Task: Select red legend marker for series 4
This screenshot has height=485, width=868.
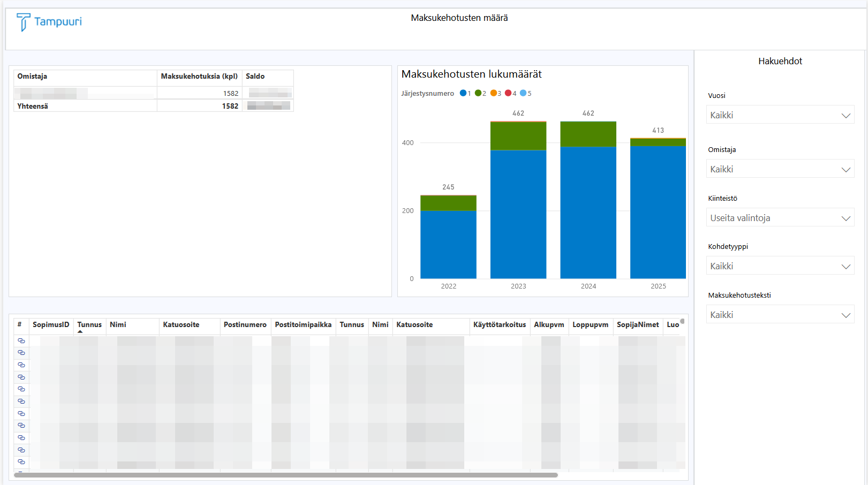Action: (x=508, y=93)
